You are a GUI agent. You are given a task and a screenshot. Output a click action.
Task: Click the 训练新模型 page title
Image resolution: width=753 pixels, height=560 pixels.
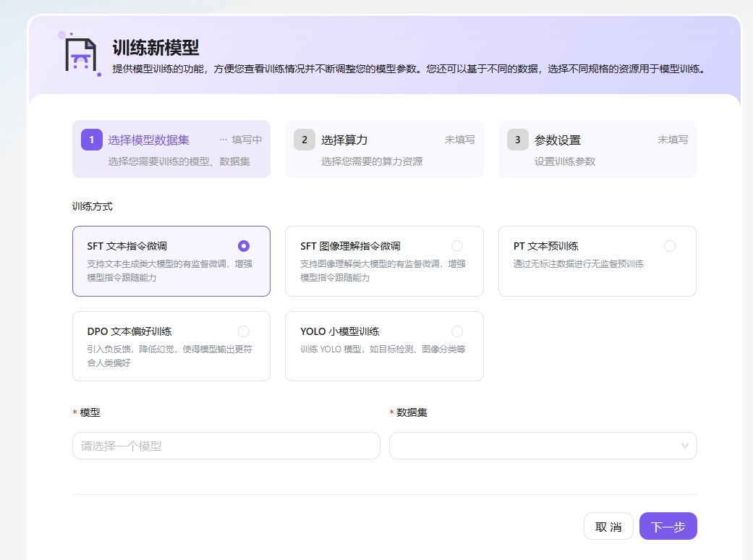click(x=156, y=48)
